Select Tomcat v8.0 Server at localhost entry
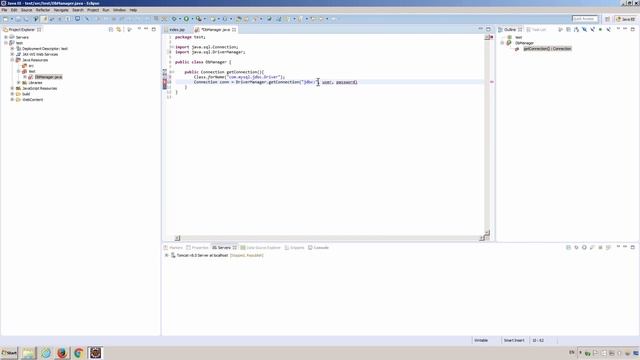 pos(220,256)
